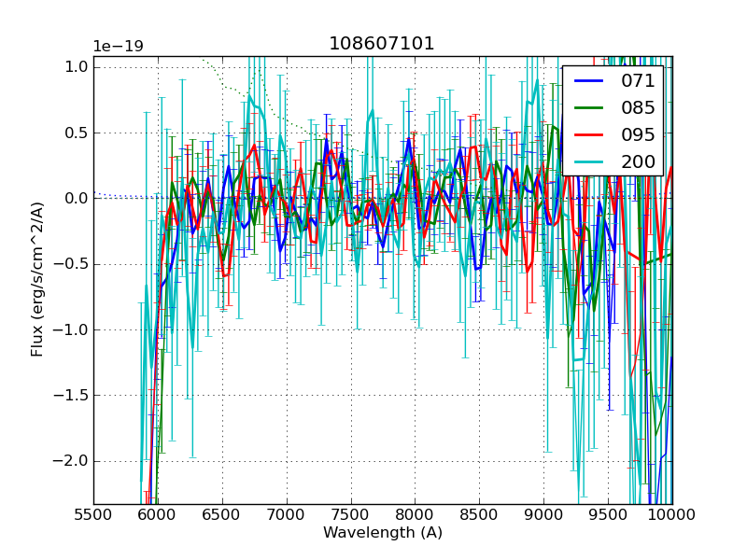Click the red line sample in legend
Viewport: 747px width, 560px height.
[589, 134]
